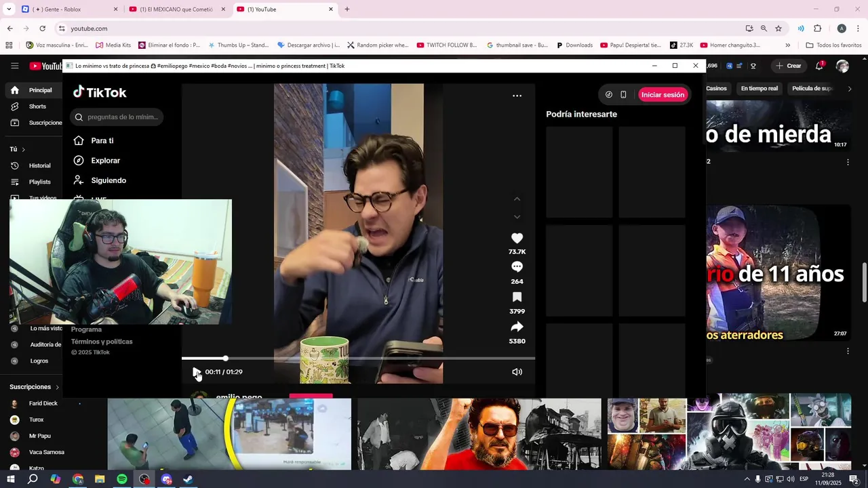Image resolution: width=868 pixels, height=488 pixels.
Task: Go to YouTube Principal home
Action: pyautogui.click(x=33, y=90)
